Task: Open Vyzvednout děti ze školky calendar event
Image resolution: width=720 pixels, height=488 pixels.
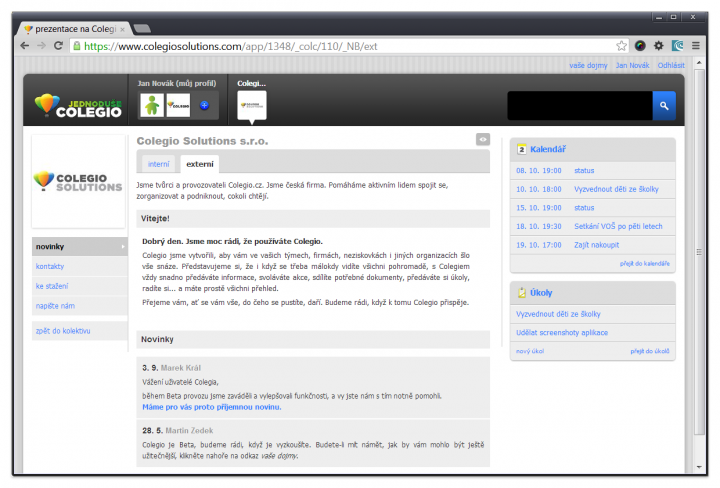Action: pyautogui.click(x=616, y=189)
